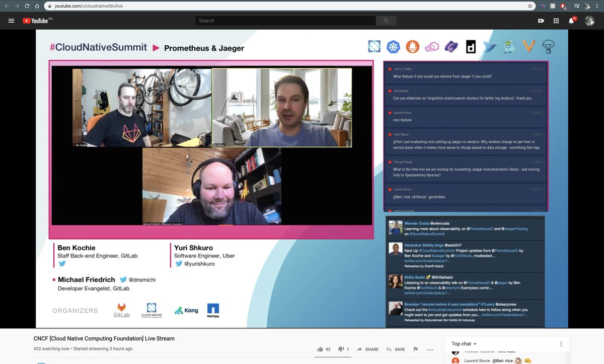Open the media control playlist icon in Chrome

[577, 6]
